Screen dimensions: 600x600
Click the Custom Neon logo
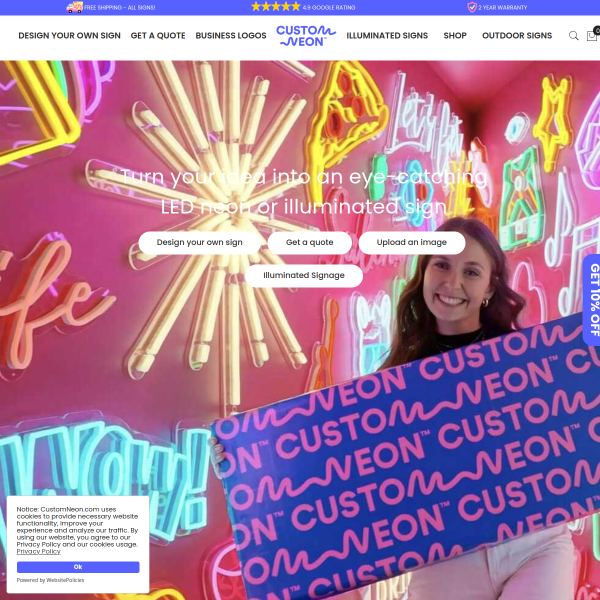pos(306,36)
